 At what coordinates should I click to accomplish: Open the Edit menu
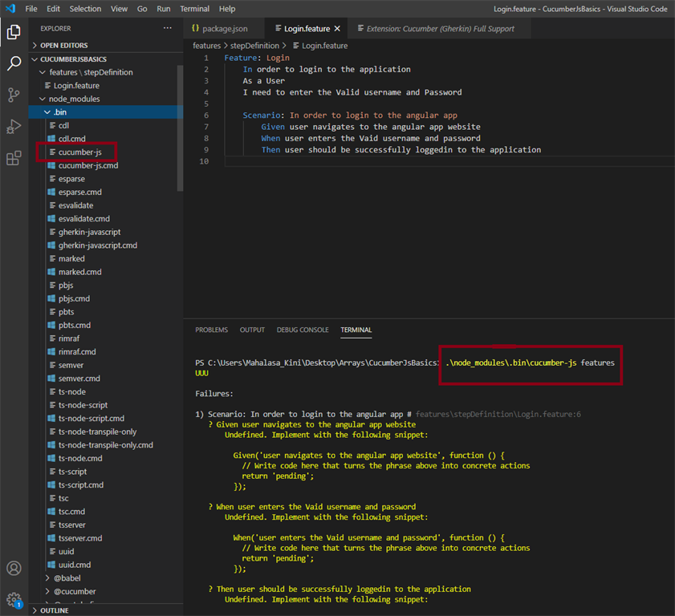(54, 9)
